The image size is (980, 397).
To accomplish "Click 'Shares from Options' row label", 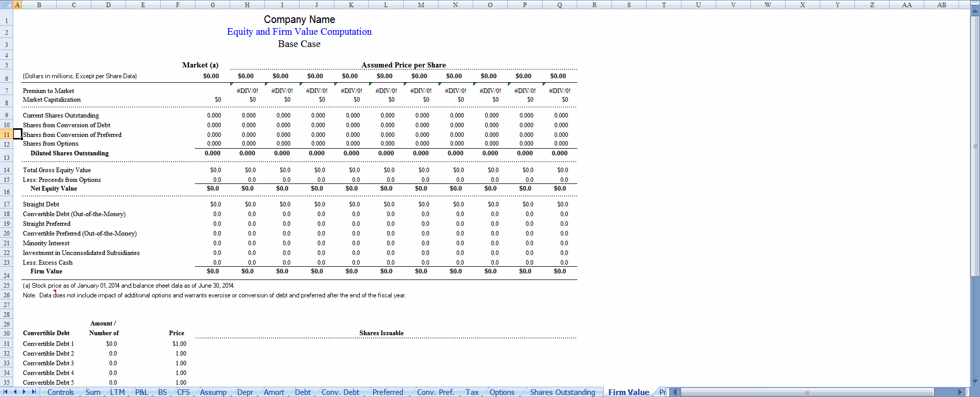I will click(51, 144).
